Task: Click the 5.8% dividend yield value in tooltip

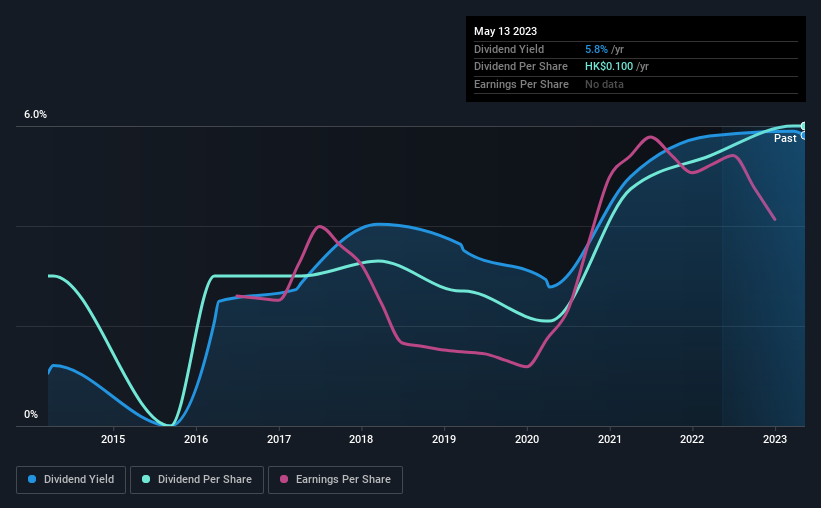Action: point(596,49)
